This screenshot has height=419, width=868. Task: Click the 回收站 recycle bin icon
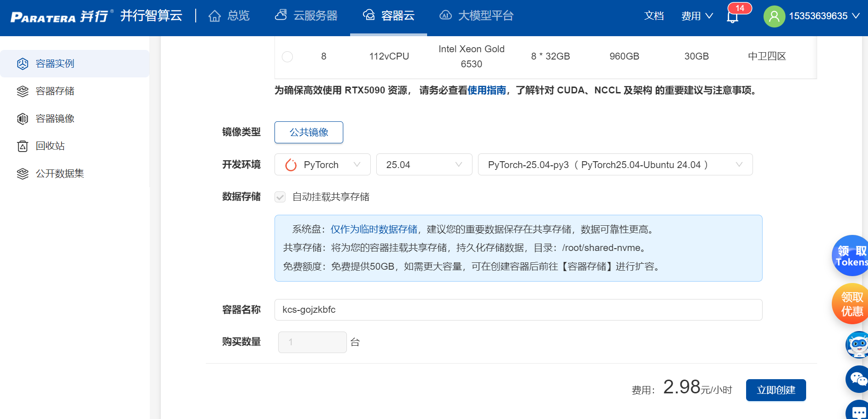point(22,146)
